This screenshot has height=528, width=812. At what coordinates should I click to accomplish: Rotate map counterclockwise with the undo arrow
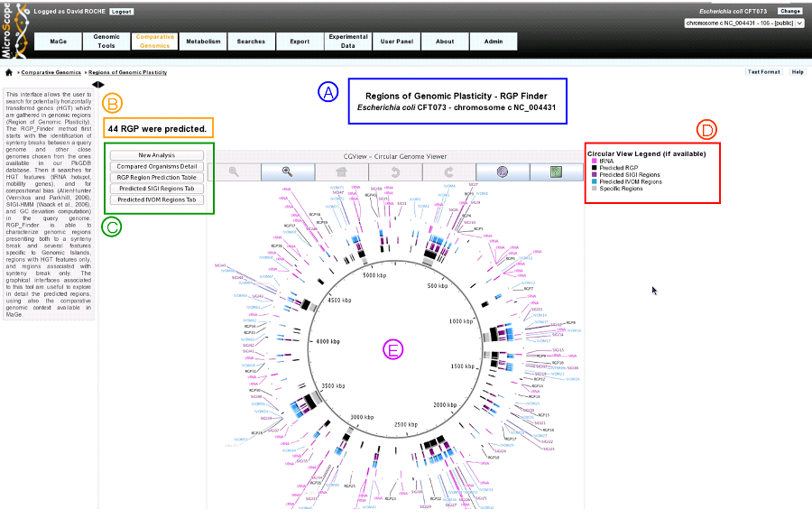click(x=395, y=172)
